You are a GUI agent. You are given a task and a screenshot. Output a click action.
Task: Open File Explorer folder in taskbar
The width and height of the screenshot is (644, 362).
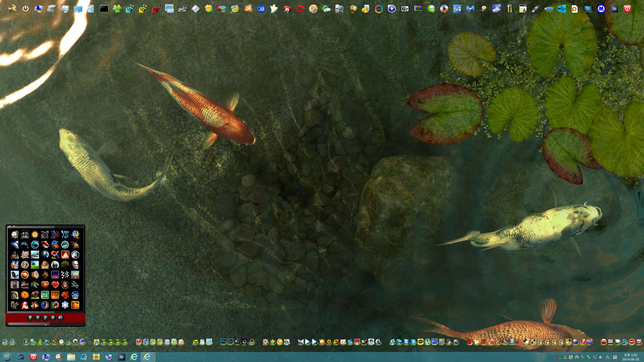point(71,357)
